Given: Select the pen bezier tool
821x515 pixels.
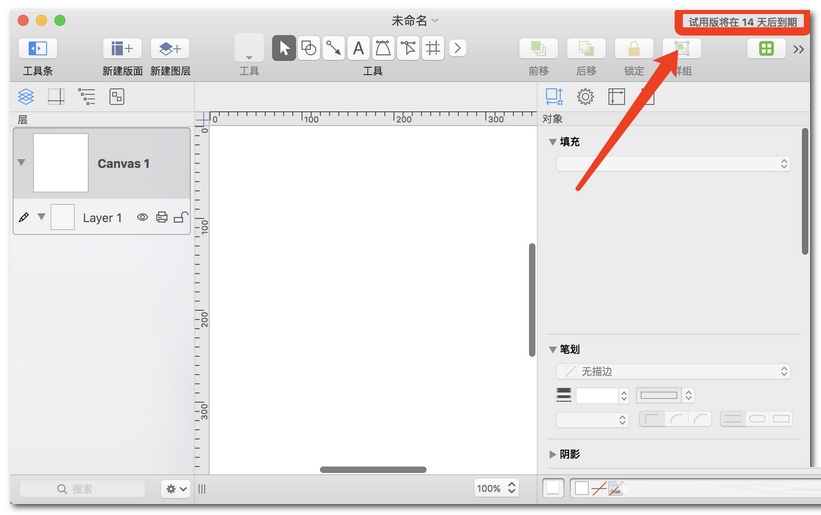Looking at the screenshot, I should [383, 48].
